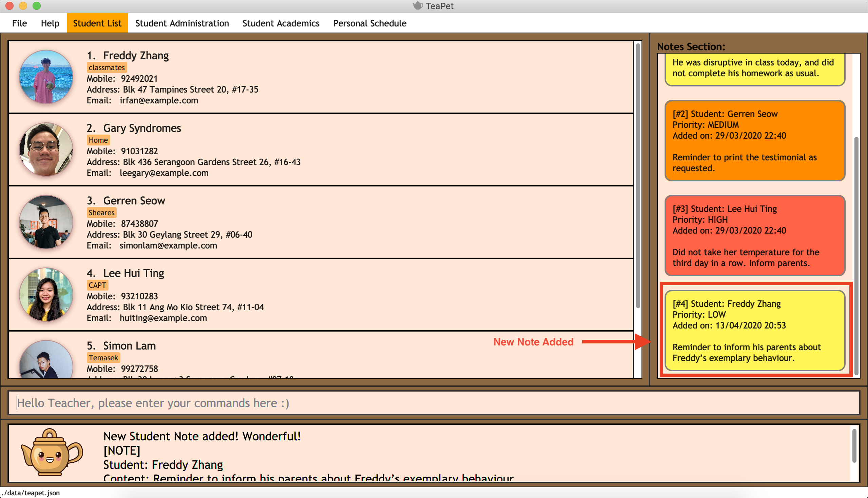Click Gerren Seow's profile photo

(46, 222)
